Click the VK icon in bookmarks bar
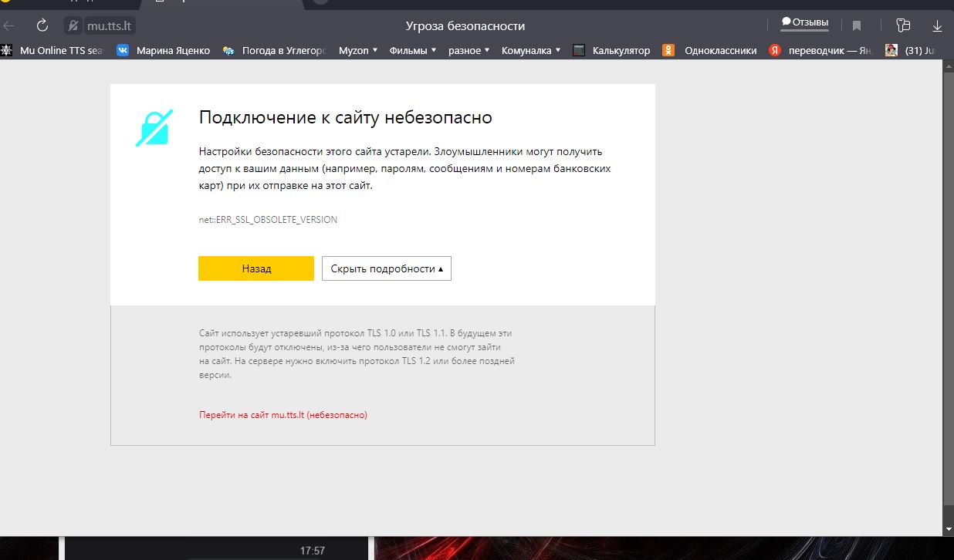Image resolution: width=954 pixels, height=560 pixels. tap(123, 50)
